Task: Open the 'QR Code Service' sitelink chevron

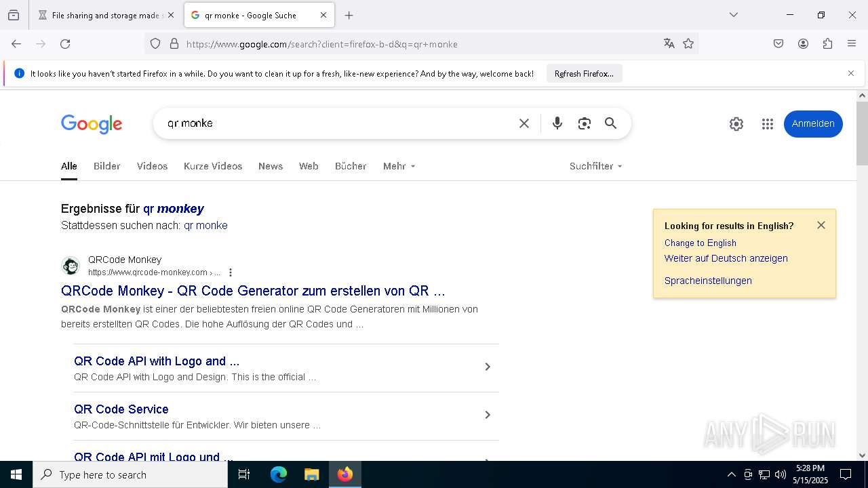Action: pyautogui.click(x=488, y=415)
